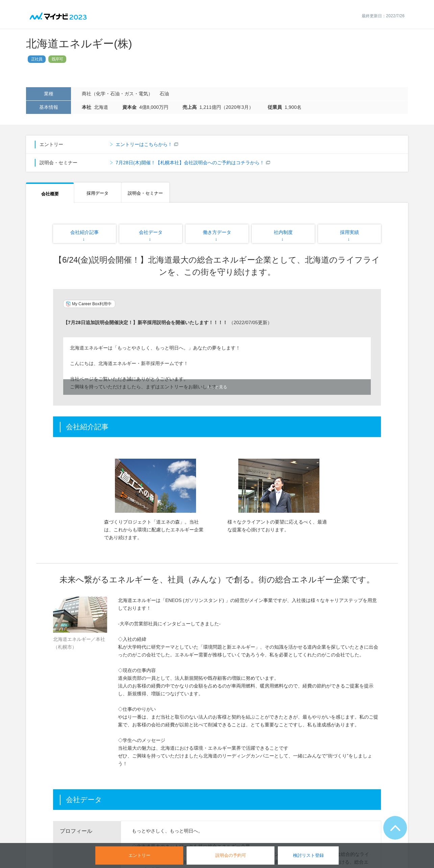Select the 会社概要 tab
Image resolution: width=434 pixels, height=868 pixels.
[x=50, y=193]
